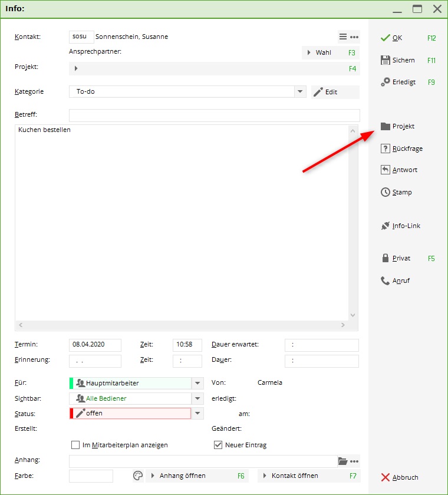
Task: Open Info-Link plug icon
Action: (x=386, y=226)
